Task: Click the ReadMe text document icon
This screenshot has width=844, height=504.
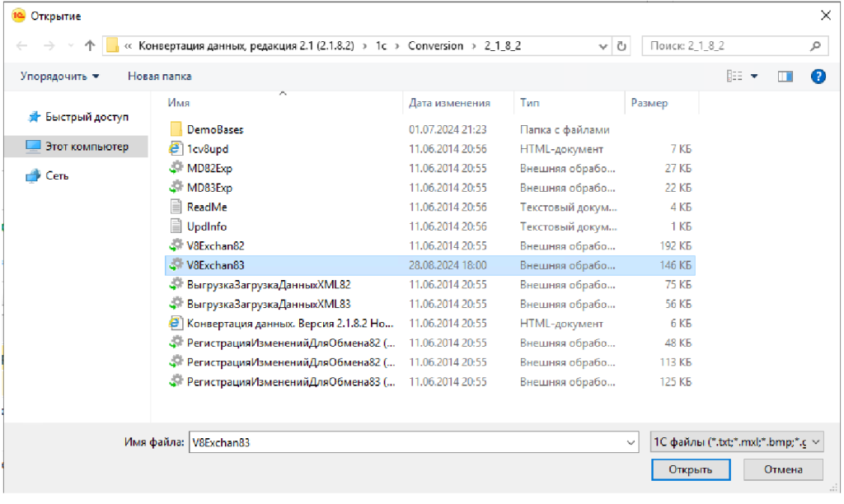Action: 176,207
